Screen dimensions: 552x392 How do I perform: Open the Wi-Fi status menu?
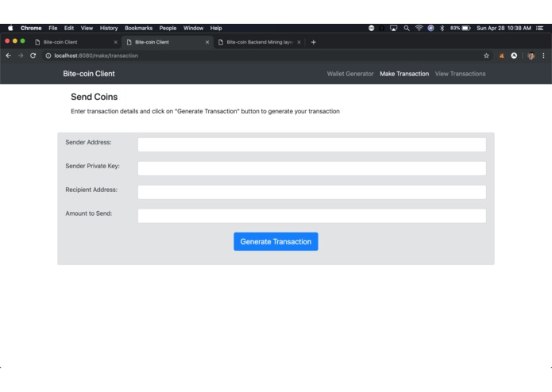click(419, 28)
